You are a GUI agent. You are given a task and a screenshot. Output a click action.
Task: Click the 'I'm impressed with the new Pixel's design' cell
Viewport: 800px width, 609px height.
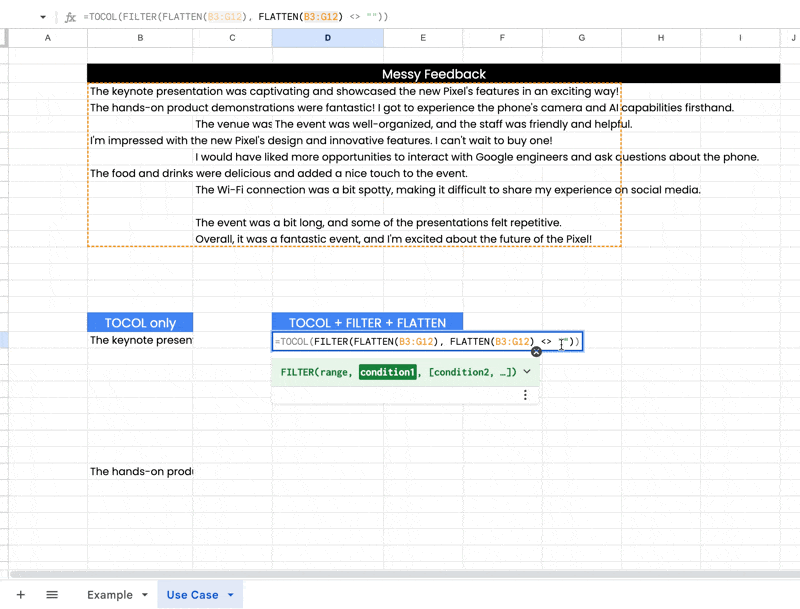tap(321, 140)
